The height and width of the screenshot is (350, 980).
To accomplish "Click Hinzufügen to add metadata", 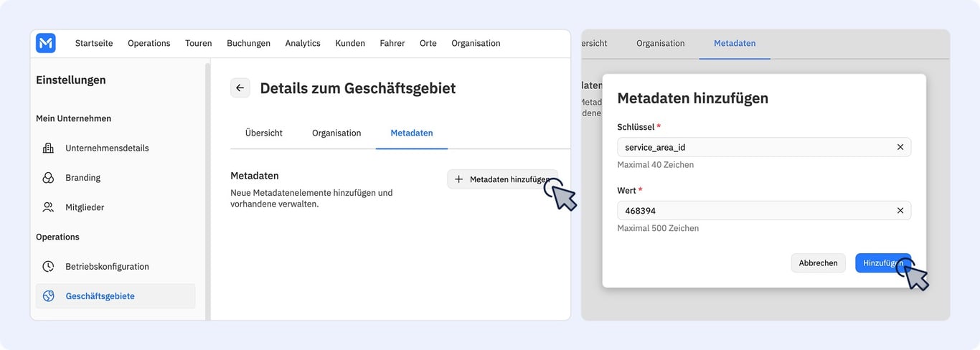I will pos(883,263).
